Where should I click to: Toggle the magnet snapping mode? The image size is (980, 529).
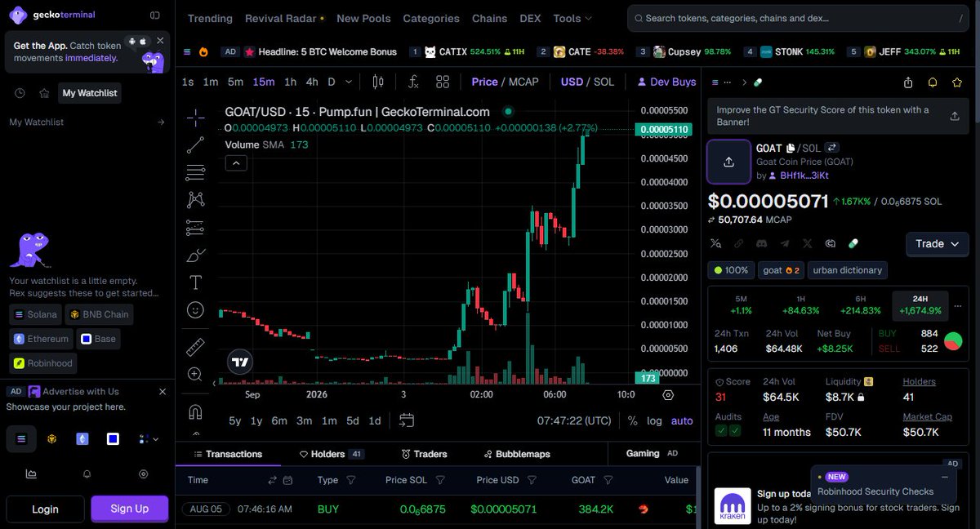pos(195,411)
